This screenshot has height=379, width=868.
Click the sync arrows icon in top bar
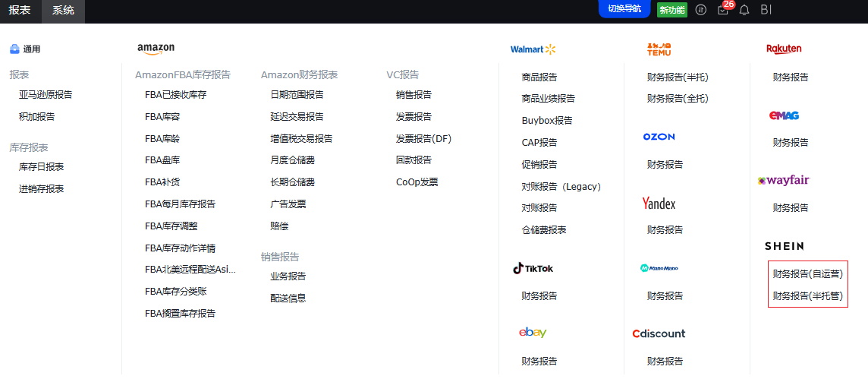coord(701,9)
